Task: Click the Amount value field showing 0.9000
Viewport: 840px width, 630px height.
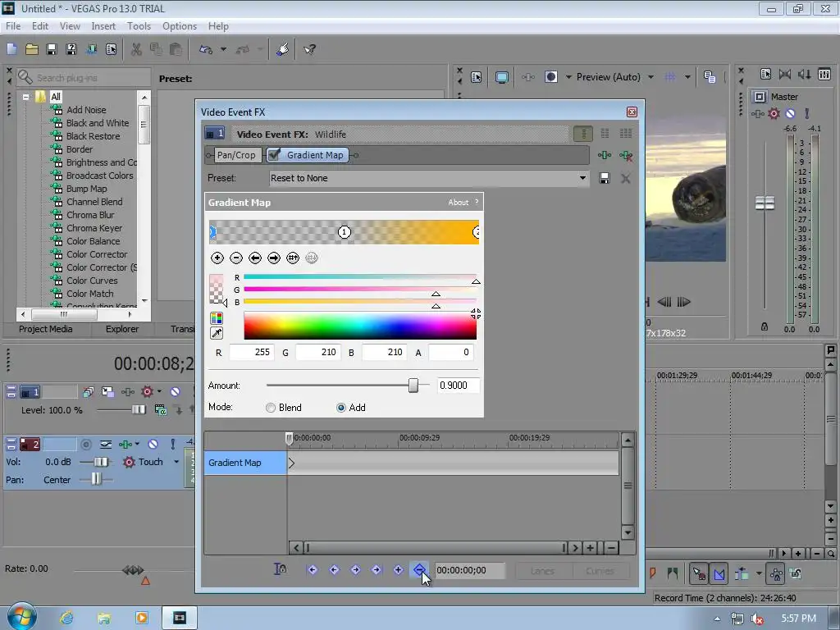Action: (x=459, y=386)
